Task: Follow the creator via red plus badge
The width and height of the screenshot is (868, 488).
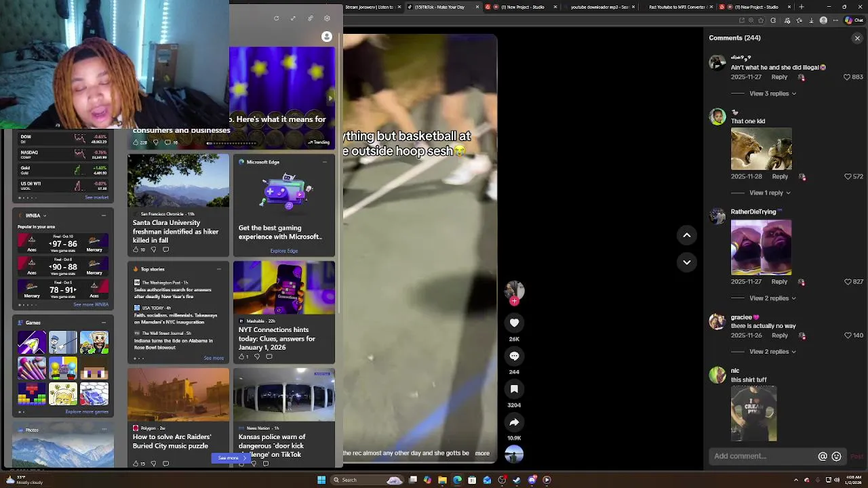Action: point(514,301)
